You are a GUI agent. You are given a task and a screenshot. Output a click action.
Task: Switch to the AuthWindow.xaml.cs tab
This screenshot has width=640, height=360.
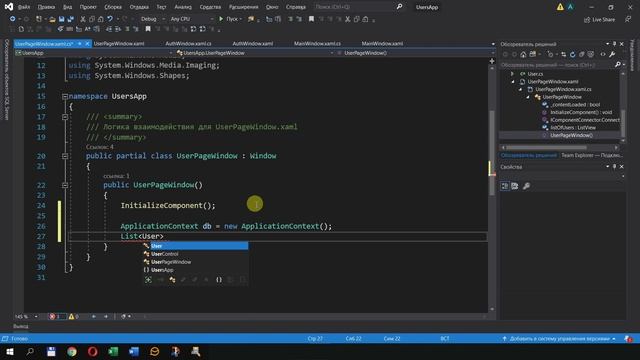188,43
